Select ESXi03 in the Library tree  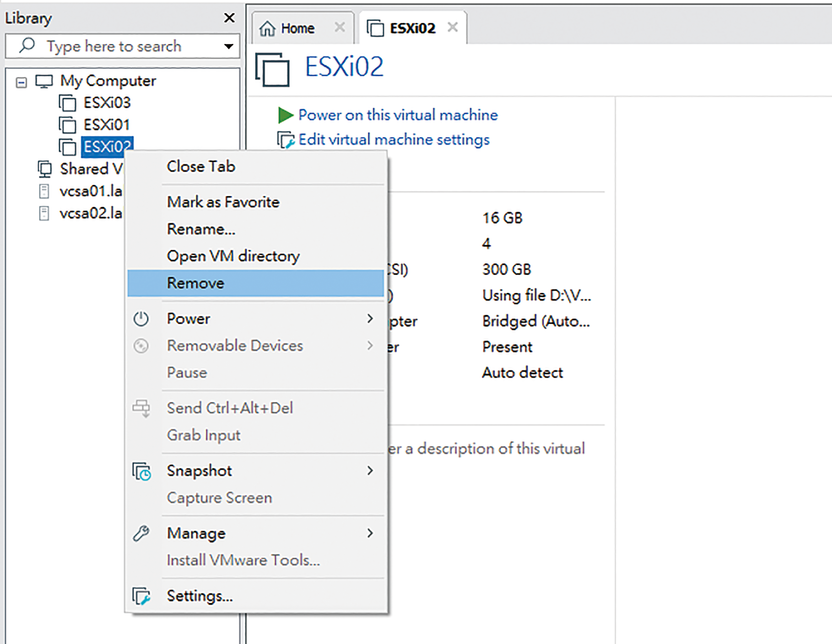click(x=107, y=103)
